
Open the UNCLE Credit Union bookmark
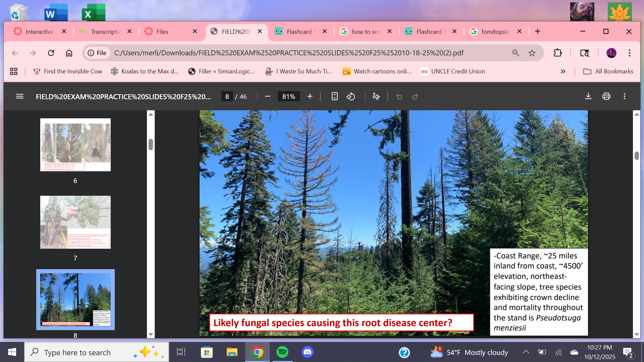[x=453, y=71]
